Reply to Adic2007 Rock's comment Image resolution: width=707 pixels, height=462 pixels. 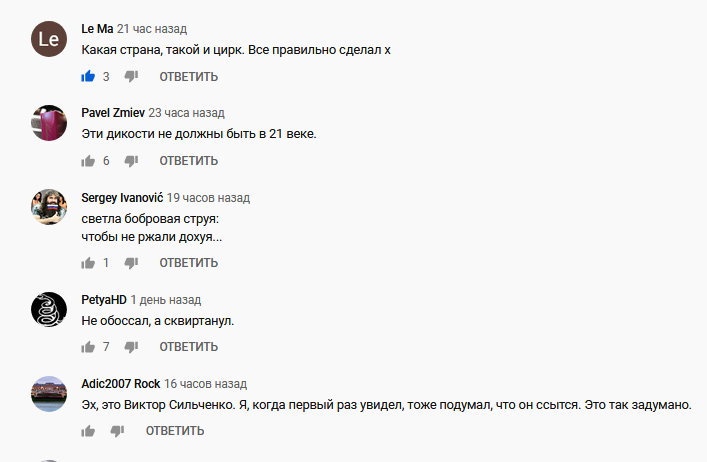[175, 431]
